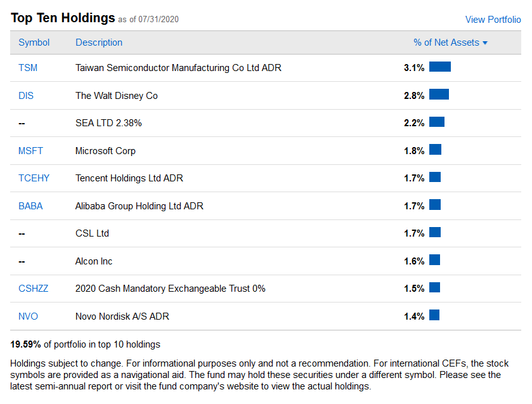
Task: Select Alibaba Group Holding Ltd ADR description
Action: [x=139, y=206]
